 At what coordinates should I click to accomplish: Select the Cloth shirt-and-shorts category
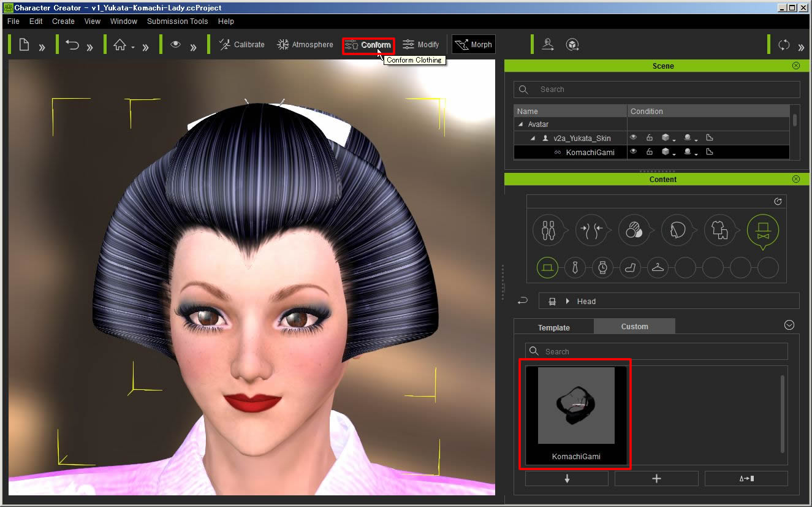point(720,231)
